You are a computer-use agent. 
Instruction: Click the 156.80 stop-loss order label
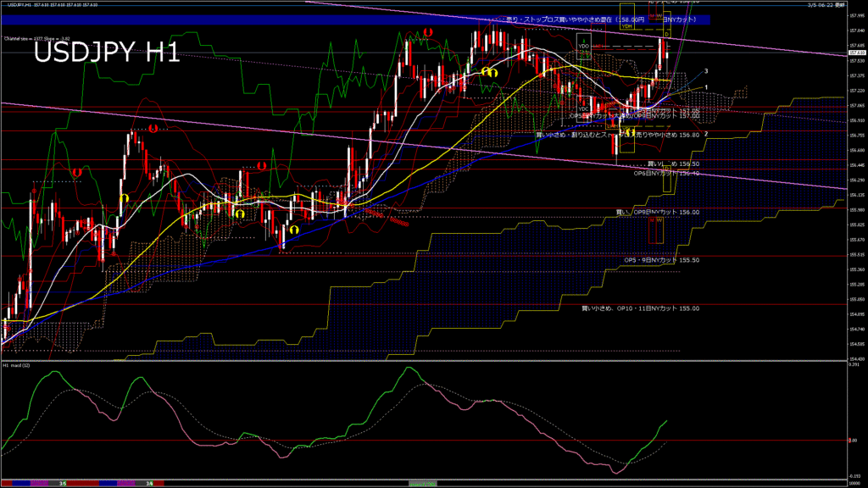pyautogui.click(x=617, y=135)
